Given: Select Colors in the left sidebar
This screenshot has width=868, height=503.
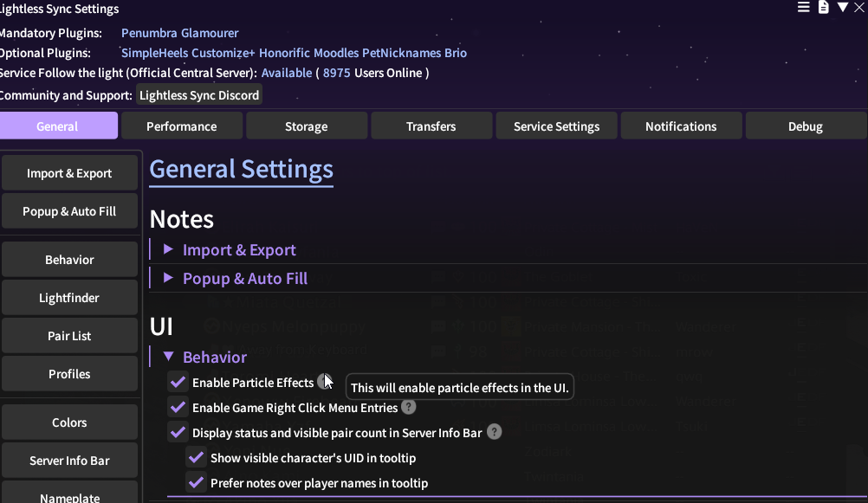Looking at the screenshot, I should click(69, 422).
